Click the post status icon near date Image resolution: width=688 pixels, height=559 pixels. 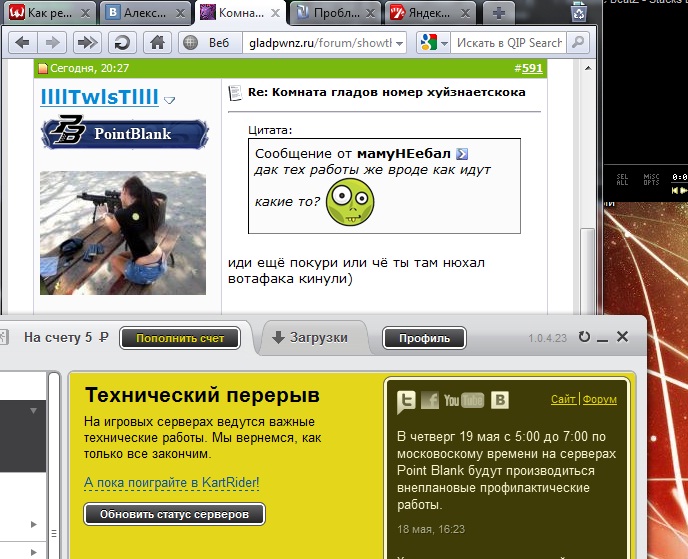43,68
